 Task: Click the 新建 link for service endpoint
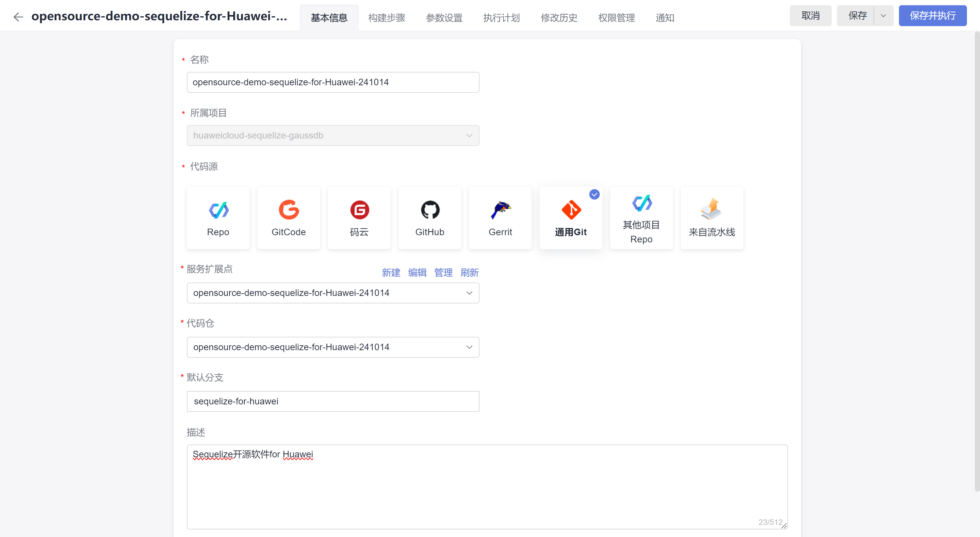[x=391, y=272]
